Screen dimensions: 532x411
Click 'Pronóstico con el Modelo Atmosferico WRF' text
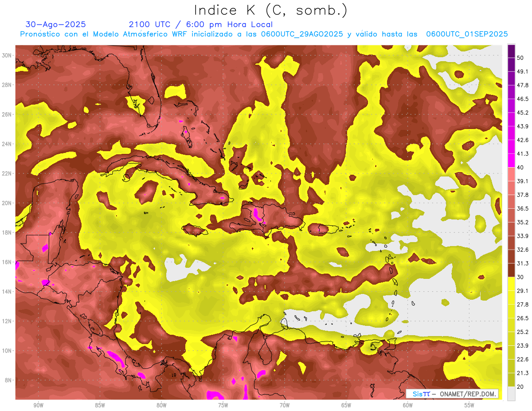105,34
